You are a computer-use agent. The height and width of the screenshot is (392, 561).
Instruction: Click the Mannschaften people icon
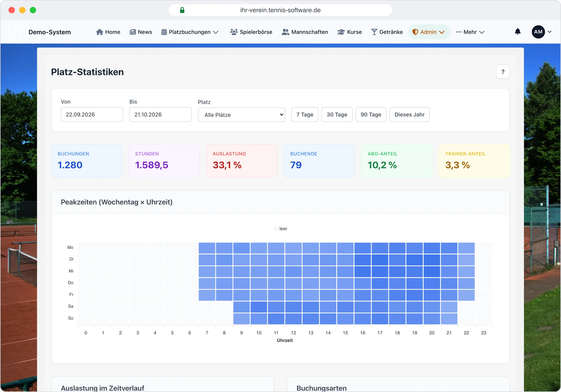click(x=285, y=32)
